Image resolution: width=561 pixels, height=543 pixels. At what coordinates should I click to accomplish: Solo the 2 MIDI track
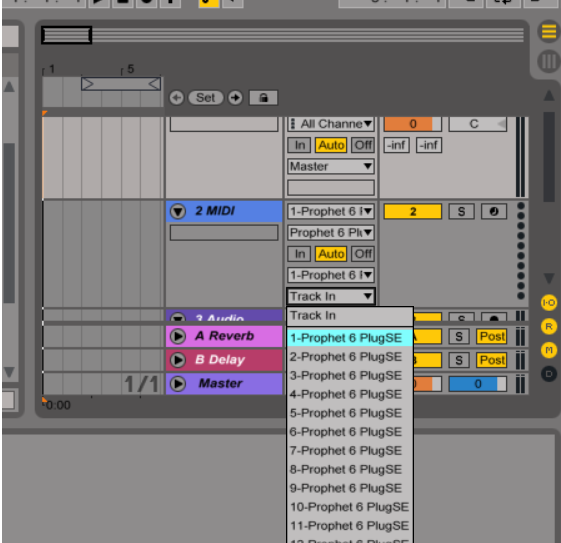pos(461,211)
